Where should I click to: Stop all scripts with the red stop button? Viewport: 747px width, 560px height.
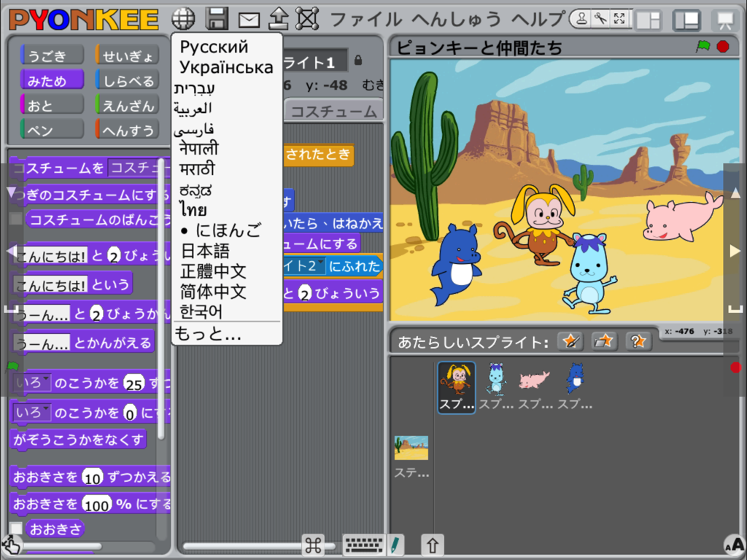[722, 45]
